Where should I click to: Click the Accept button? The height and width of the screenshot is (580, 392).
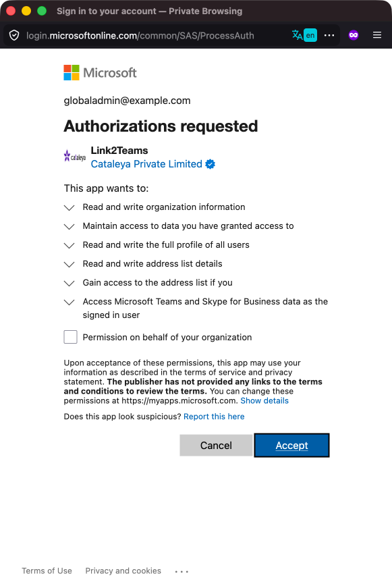coord(291,446)
